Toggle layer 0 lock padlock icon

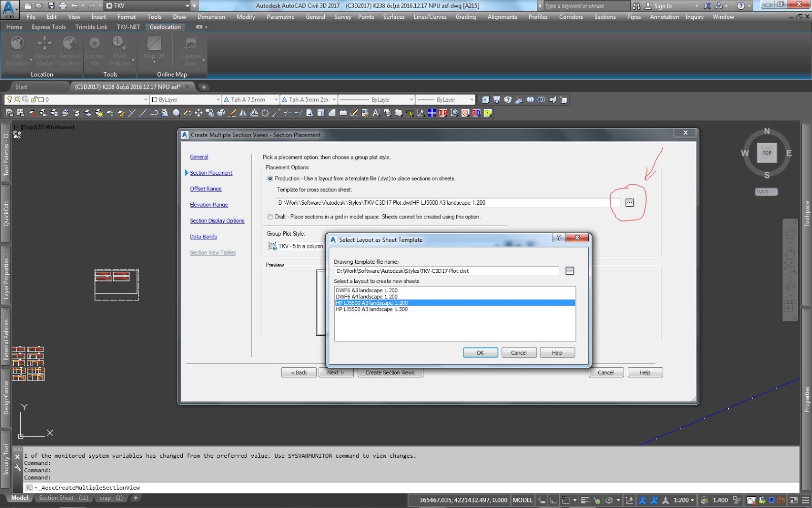click(34, 100)
